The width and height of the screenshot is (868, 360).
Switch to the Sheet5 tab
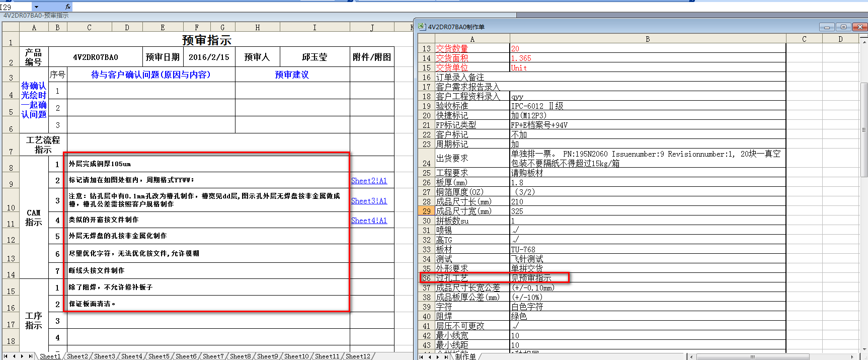tap(159, 356)
